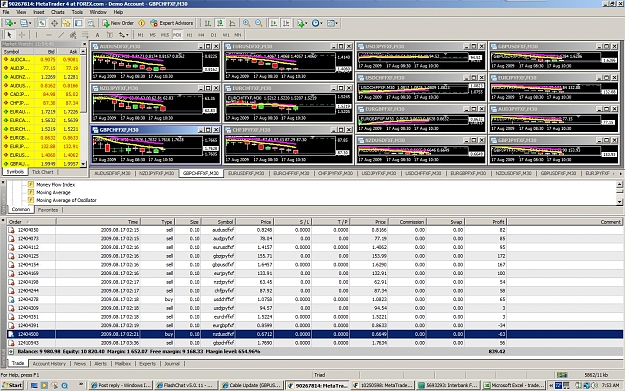The image size is (625, 391).
Task: Select the vertical line drawing tool
Action: [x=36, y=35]
